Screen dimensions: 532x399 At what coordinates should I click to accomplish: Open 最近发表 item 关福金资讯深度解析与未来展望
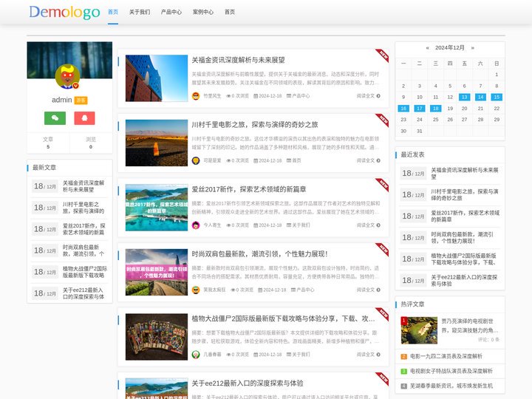click(x=465, y=174)
